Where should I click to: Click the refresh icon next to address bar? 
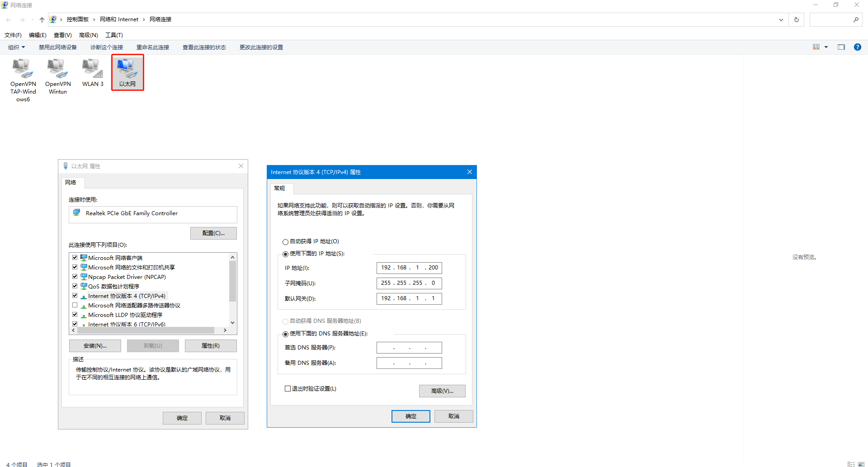[797, 19]
